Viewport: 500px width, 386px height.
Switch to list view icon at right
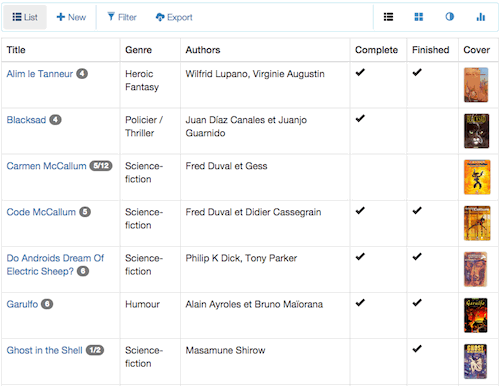pyautogui.click(x=388, y=17)
